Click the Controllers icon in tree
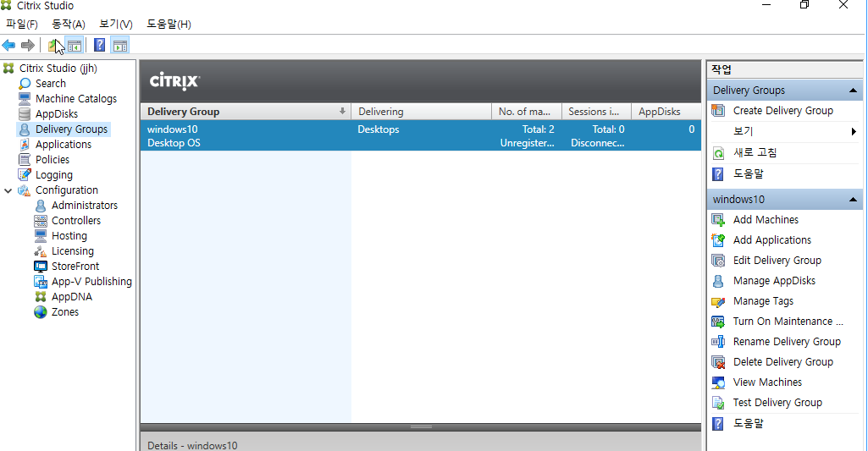868x451 pixels. pyautogui.click(x=41, y=221)
